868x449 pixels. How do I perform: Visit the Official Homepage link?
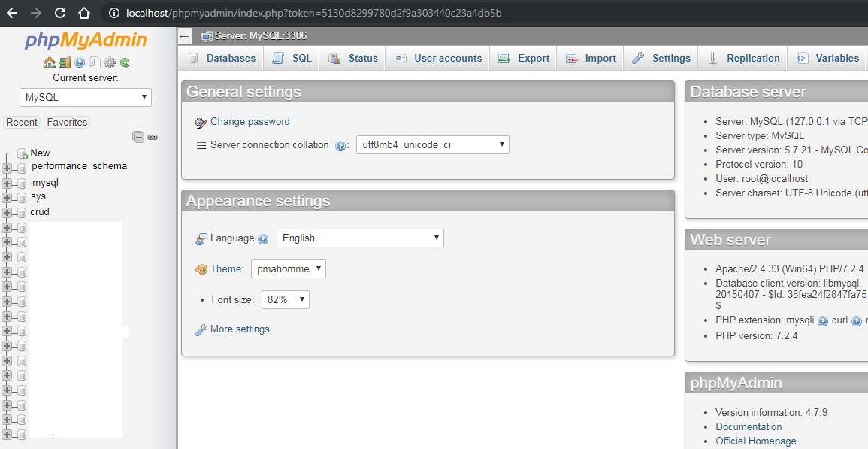[x=755, y=441]
